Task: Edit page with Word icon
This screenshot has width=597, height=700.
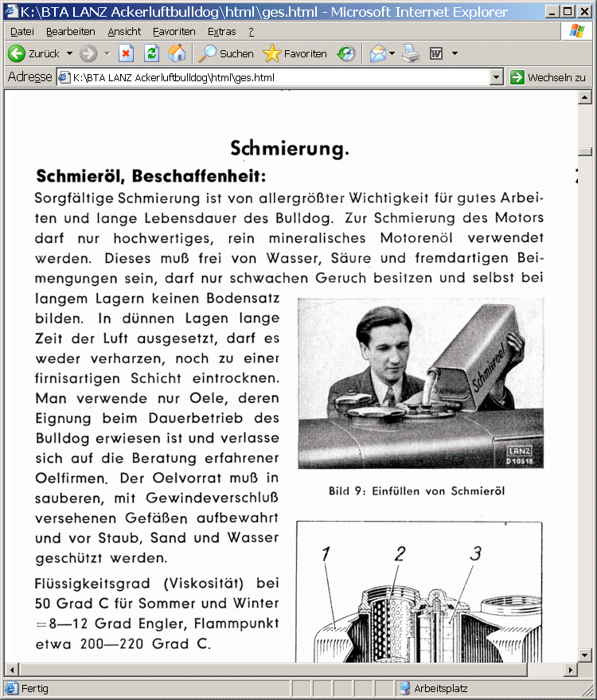Action: point(436,53)
